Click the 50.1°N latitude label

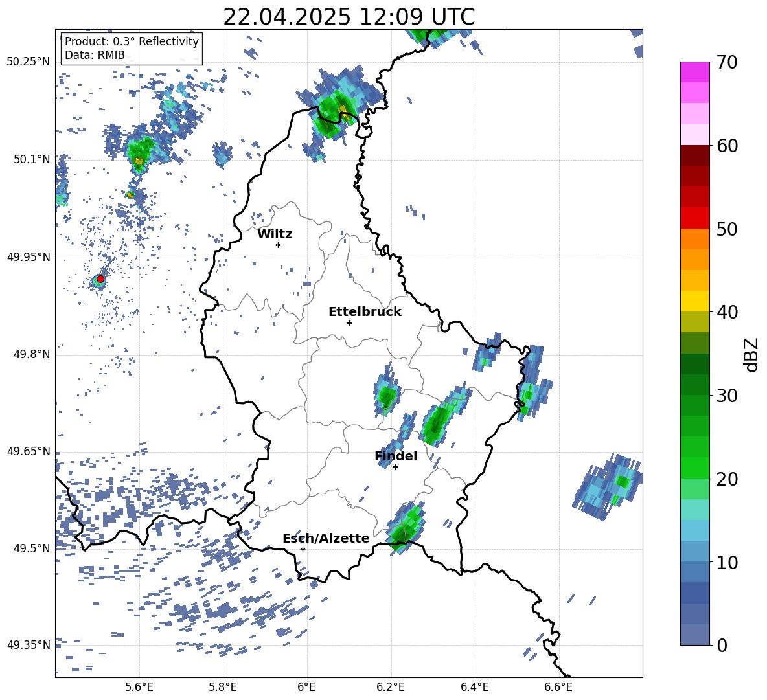coord(31,159)
